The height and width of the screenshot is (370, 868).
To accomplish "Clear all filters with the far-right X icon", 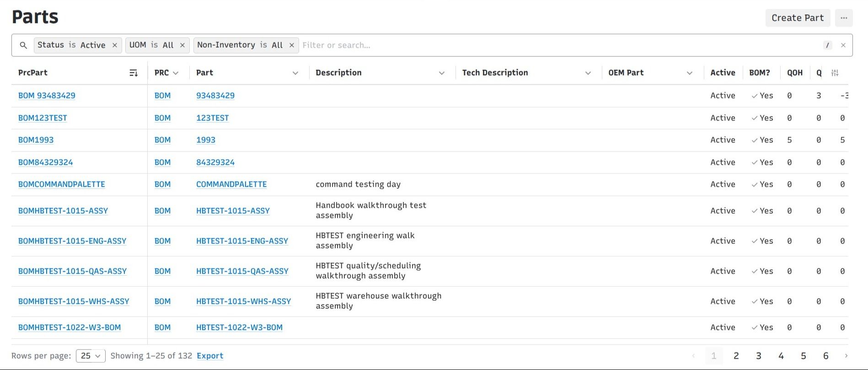I will point(843,45).
